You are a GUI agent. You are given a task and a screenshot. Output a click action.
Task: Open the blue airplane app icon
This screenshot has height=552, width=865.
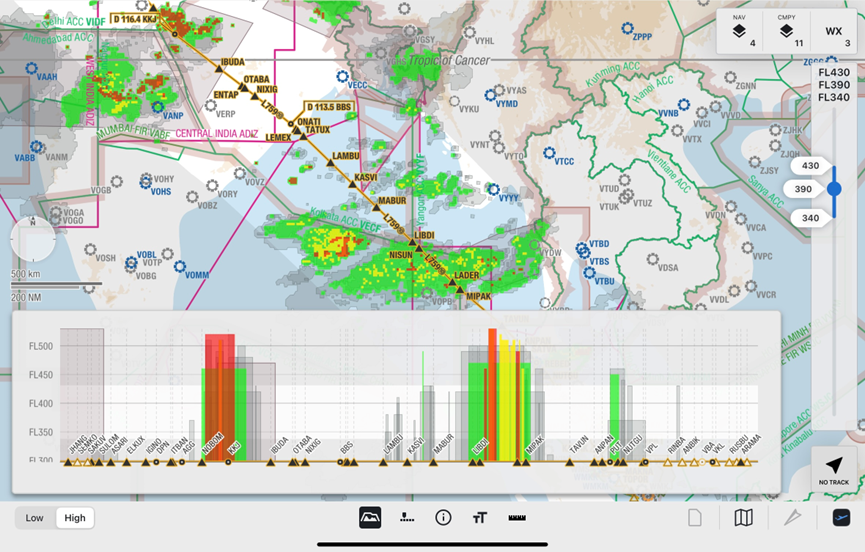(x=841, y=518)
